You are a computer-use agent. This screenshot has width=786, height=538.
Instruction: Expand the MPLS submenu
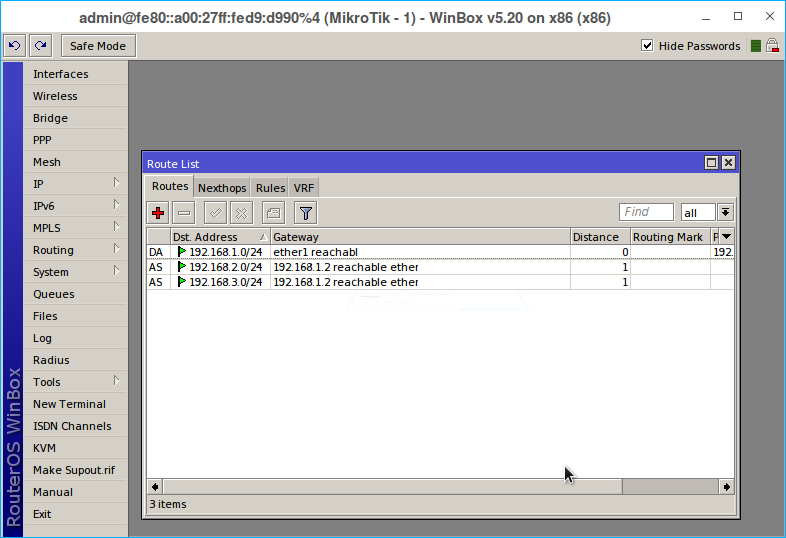(76, 228)
